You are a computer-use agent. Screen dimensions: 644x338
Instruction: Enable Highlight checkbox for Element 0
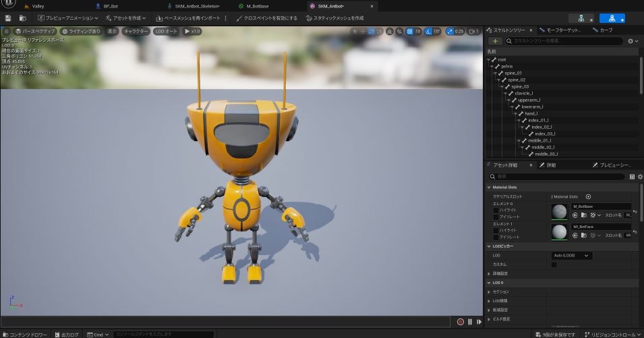tap(496, 210)
